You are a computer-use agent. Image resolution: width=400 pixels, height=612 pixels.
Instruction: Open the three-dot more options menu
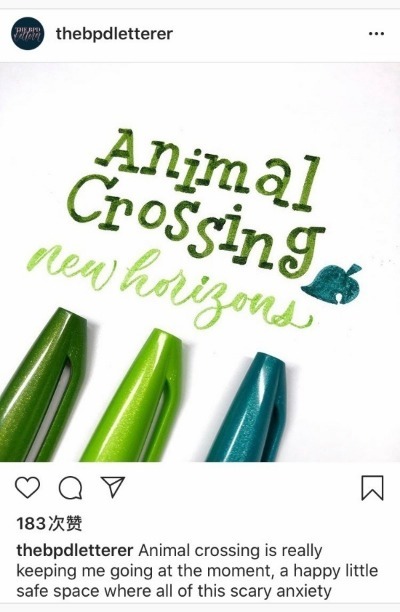click(x=376, y=34)
